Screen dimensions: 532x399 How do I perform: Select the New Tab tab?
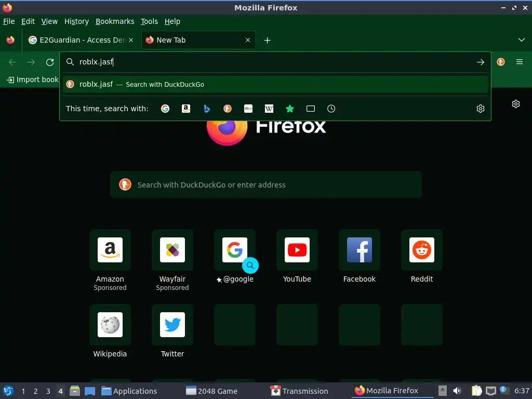tap(198, 40)
